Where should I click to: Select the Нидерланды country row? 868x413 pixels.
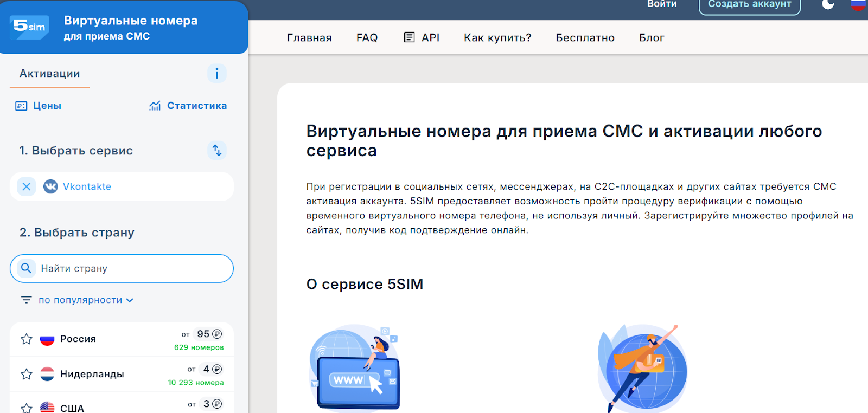(122, 374)
